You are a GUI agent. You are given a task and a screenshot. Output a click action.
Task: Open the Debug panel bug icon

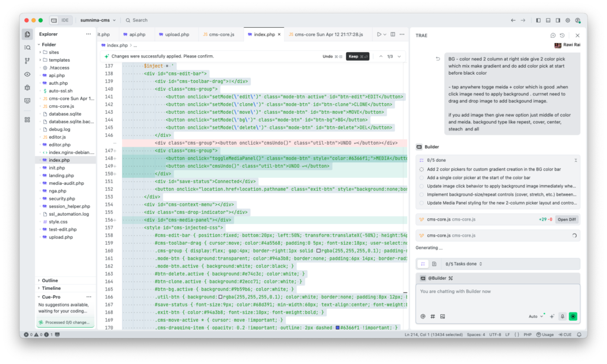[x=27, y=87]
